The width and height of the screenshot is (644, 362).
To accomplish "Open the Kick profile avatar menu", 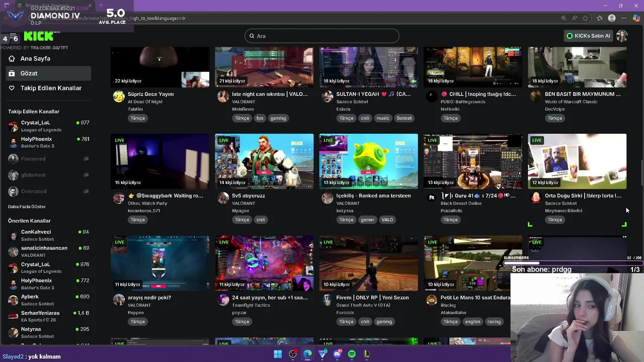I will pos(622,36).
